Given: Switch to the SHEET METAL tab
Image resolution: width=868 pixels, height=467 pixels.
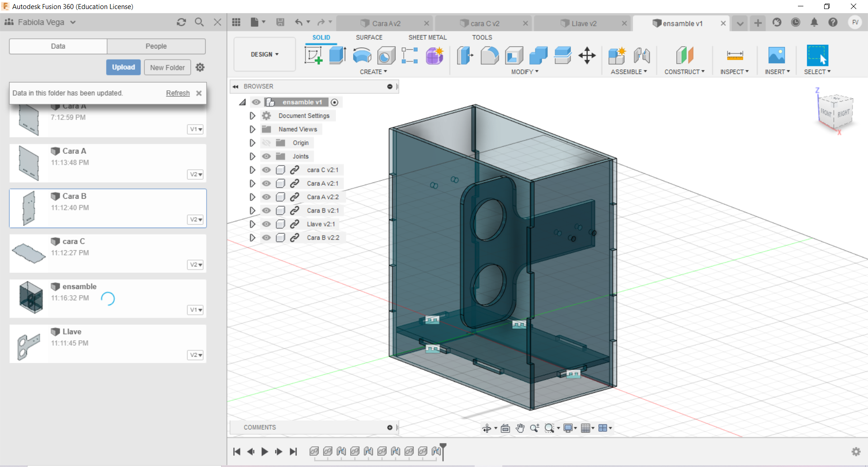Looking at the screenshot, I should (427, 37).
